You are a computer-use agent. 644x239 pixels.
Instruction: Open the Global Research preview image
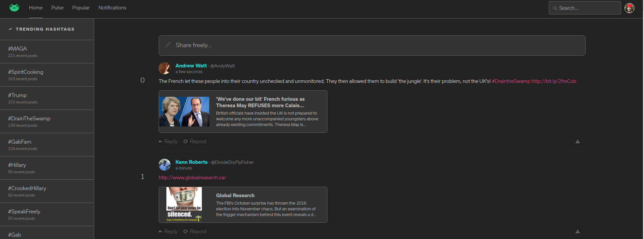click(x=184, y=205)
